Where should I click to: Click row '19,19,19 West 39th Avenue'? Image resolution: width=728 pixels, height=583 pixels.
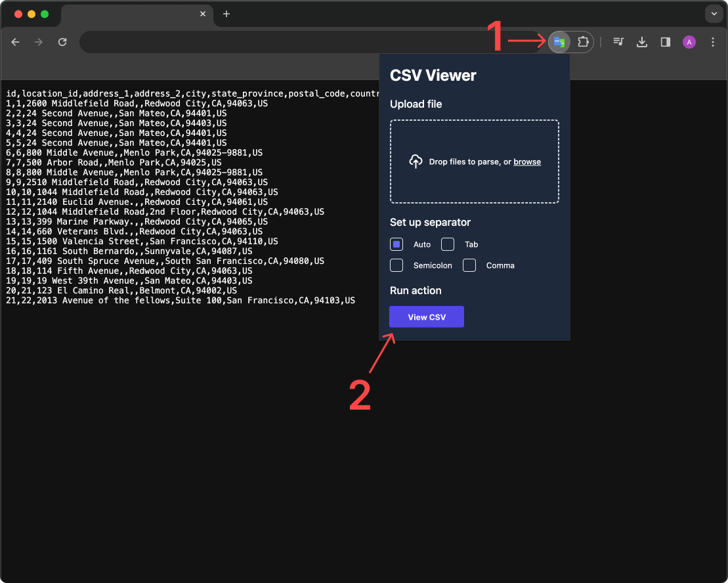pos(129,281)
